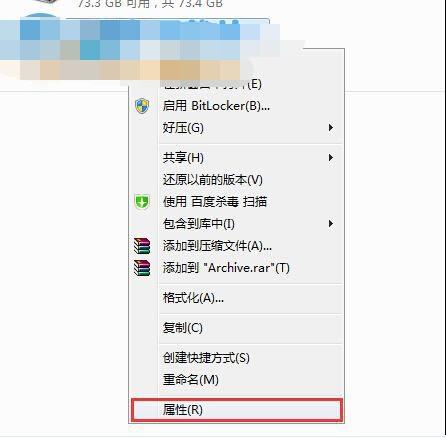Choose 共享(H) from context menu
Image resolution: width=446 pixels, height=438 pixels.
[236, 158]
